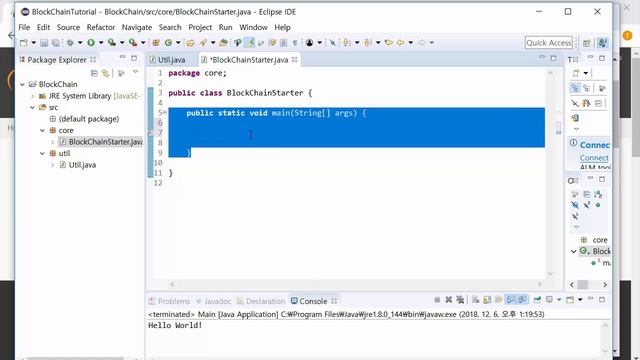The width and height of the screenshot is (640, 360).
Task: Switch to the Javadoc tab
Action: click(x=213, y=301)
